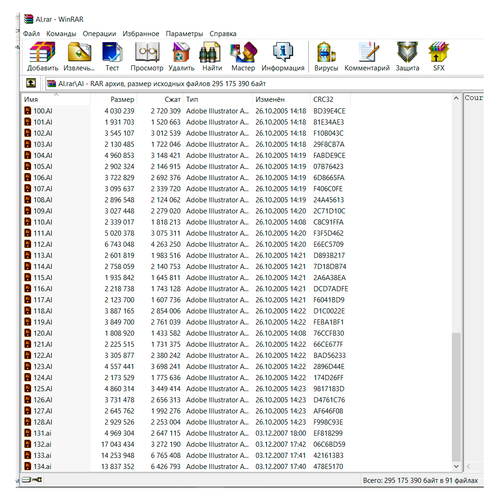Create an SFX archive icon
Viewport: 500px width, 500px height.
(x=439, y=52)
